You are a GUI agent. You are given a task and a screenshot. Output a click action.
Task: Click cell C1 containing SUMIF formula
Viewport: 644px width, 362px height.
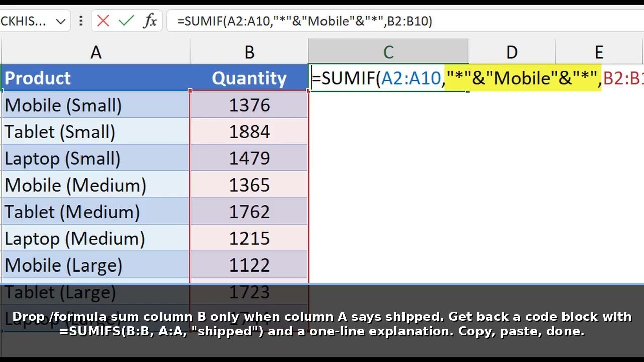388,78
